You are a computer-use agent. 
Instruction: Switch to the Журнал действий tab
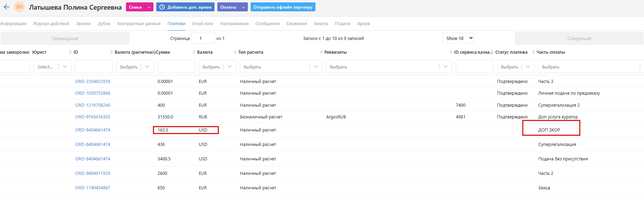click(51, 24)
